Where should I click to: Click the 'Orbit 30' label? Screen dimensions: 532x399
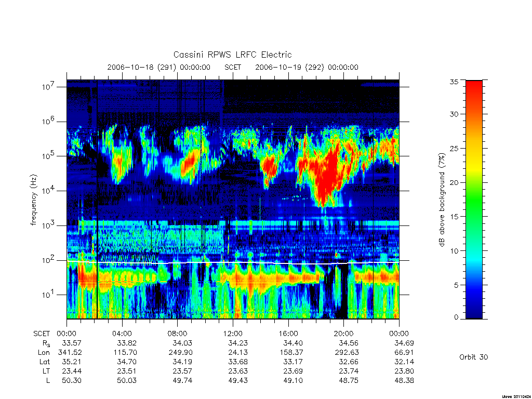click(473, 357)
